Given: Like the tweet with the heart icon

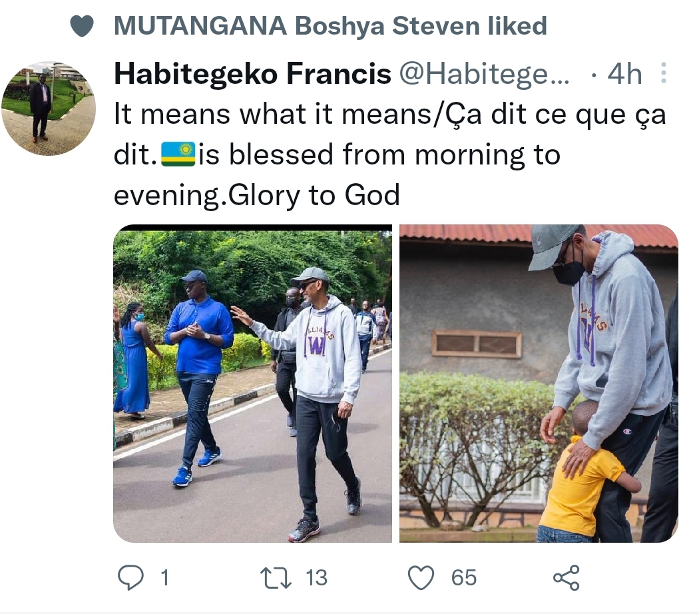Looking at the screenshot, I should click(x=421, y=577).
